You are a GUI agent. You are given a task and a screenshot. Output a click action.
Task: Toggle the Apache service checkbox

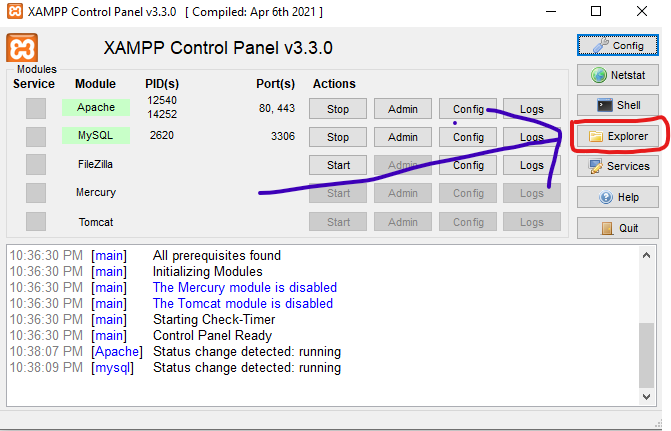[x=36, y=108]
